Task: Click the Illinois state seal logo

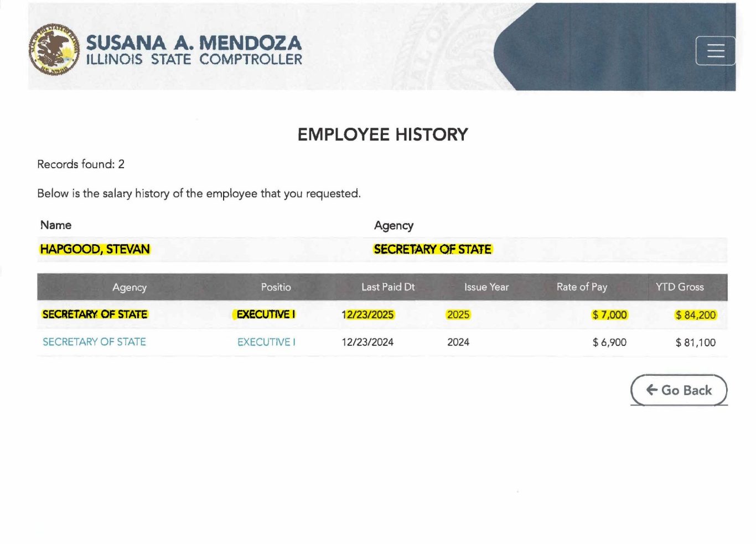Action: (x=54, y=50)
